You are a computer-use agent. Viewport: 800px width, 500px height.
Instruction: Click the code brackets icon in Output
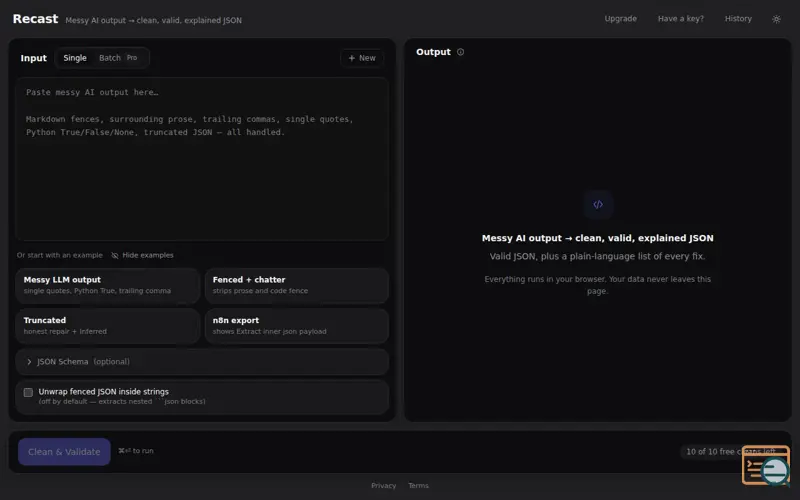coord(598,205)
